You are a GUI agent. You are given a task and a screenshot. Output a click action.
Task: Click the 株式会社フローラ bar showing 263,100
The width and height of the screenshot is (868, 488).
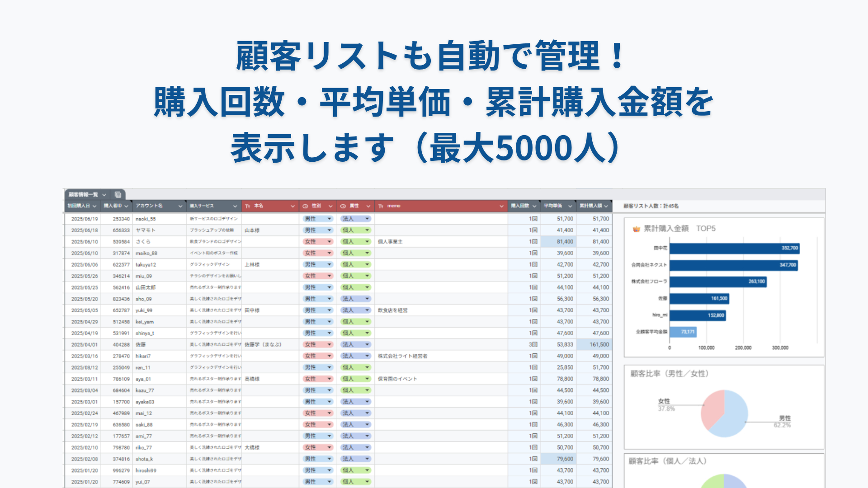tap(718, 282)
